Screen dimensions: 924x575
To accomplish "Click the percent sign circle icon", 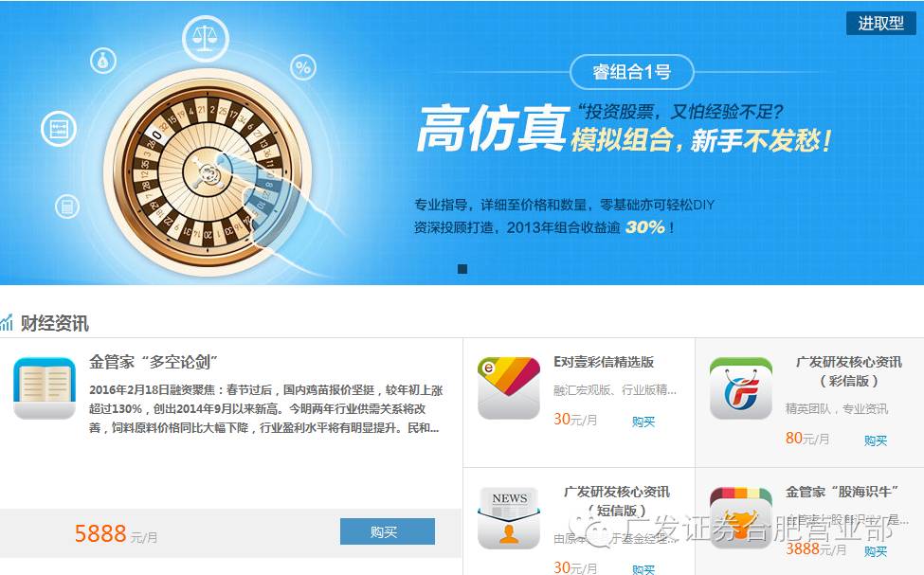I will pyautogui.click(x=303, y=68).
